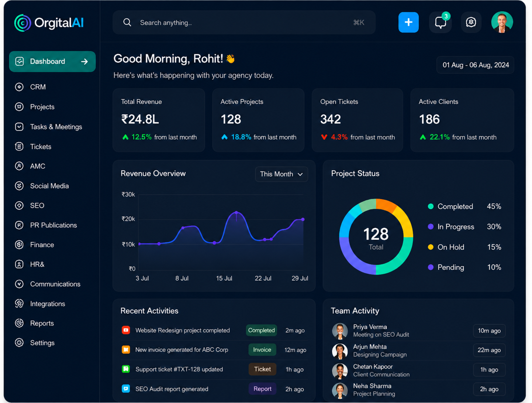Click the This Month dropdown chevron

tap(300, 174)
